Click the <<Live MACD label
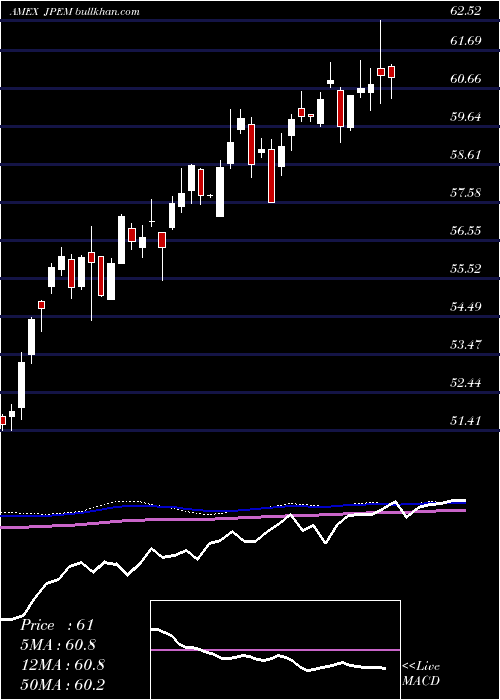Screen dimensions: 500x700 (x=421, y=674)
